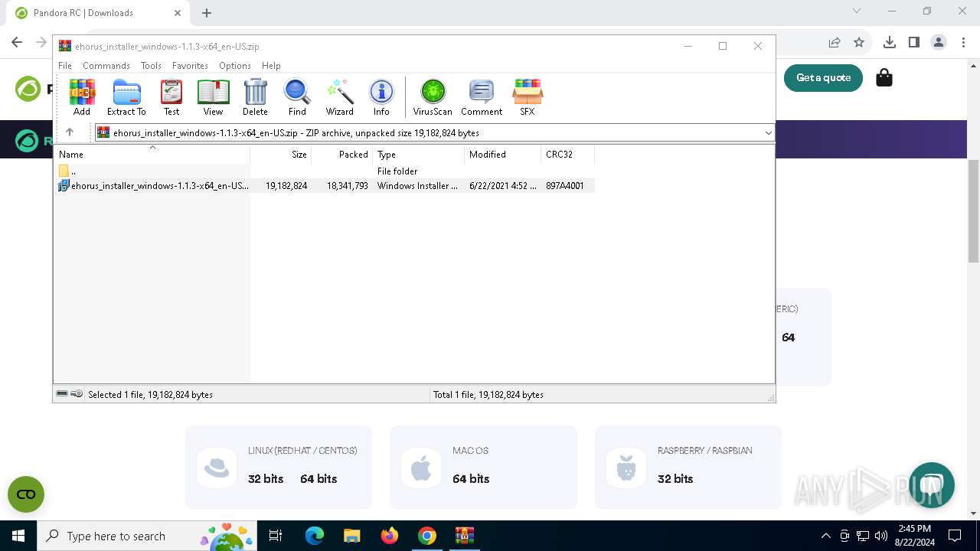Viewport: 980px width, 551px height.
Task: Click the Add archive toolbar icon
Action: (x=82, y=97)
